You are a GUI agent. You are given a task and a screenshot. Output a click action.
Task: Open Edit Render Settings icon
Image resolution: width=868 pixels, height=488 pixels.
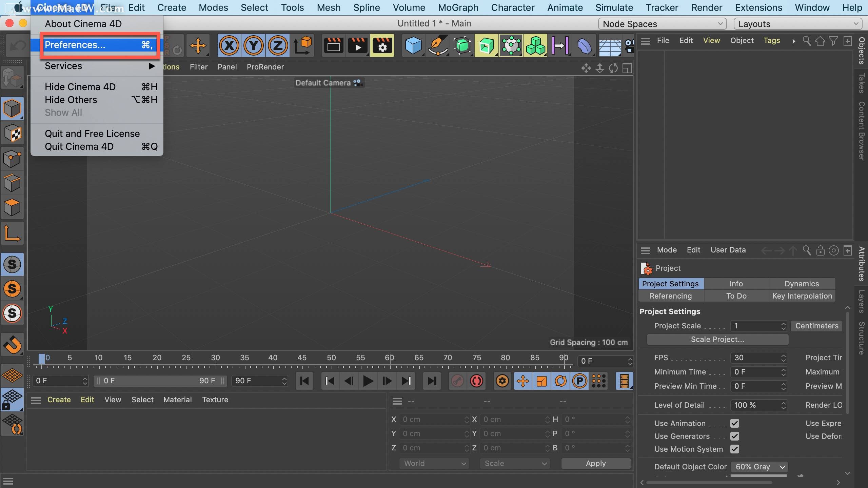click(382, 45)
